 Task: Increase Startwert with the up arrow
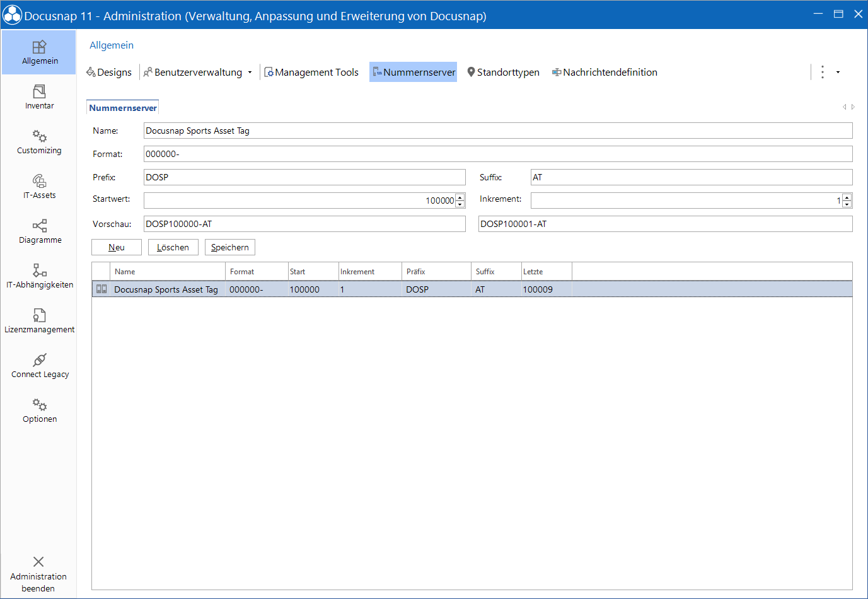[x=460, y=197]
